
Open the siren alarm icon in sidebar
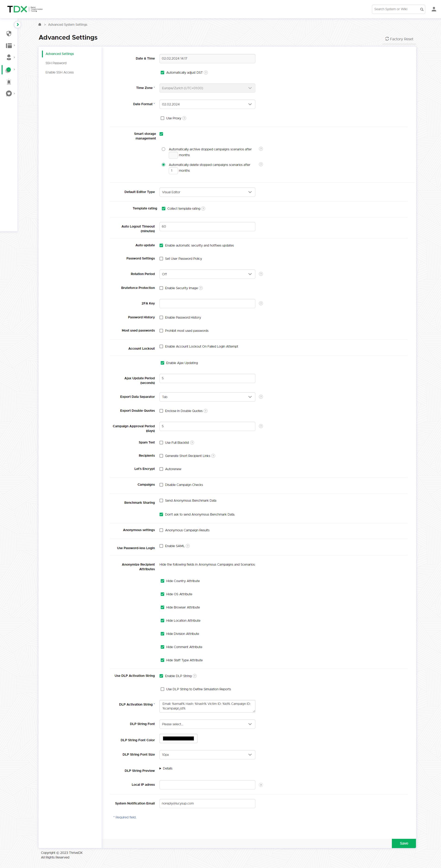[9, 82]
